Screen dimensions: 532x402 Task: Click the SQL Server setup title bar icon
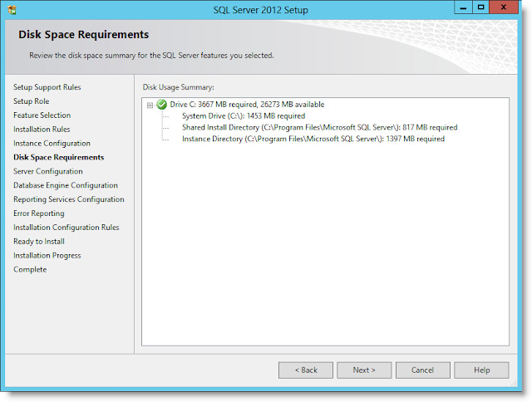point(12,10)
